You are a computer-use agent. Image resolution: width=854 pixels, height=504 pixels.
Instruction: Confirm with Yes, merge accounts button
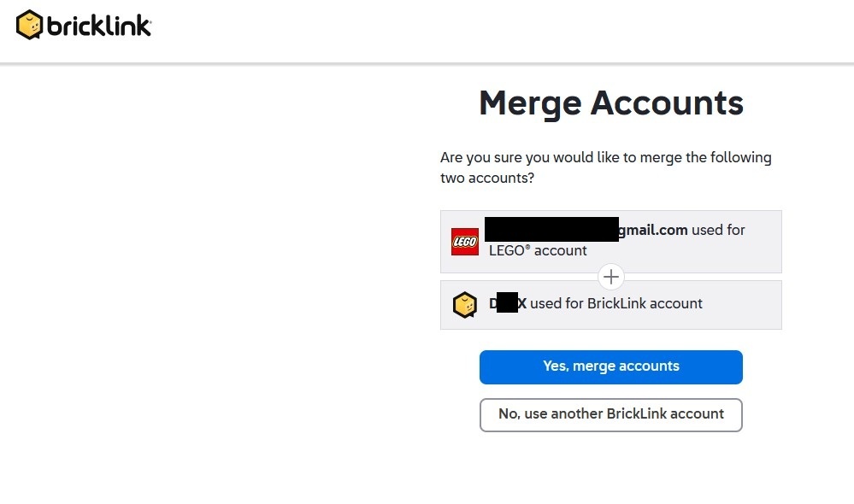coord(610,366)
